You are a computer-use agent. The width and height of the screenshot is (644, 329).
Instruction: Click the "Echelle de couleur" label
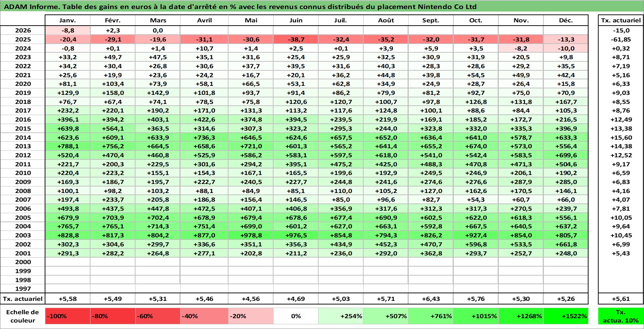23,316
